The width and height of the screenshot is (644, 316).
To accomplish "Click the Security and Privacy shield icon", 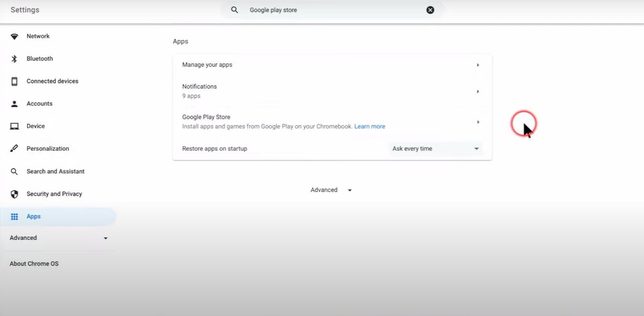I will coord(14,194).
